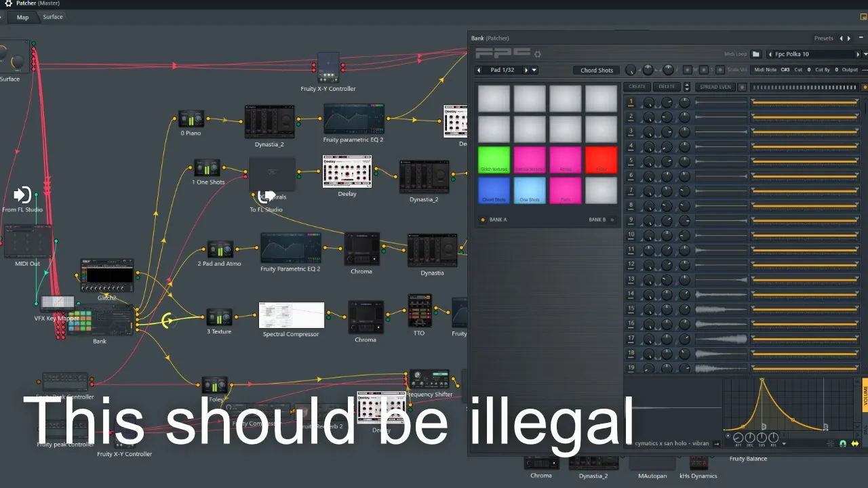Select the 2 Pad and Atmo node
Screen dimensions: 868x488
(220, 250)
